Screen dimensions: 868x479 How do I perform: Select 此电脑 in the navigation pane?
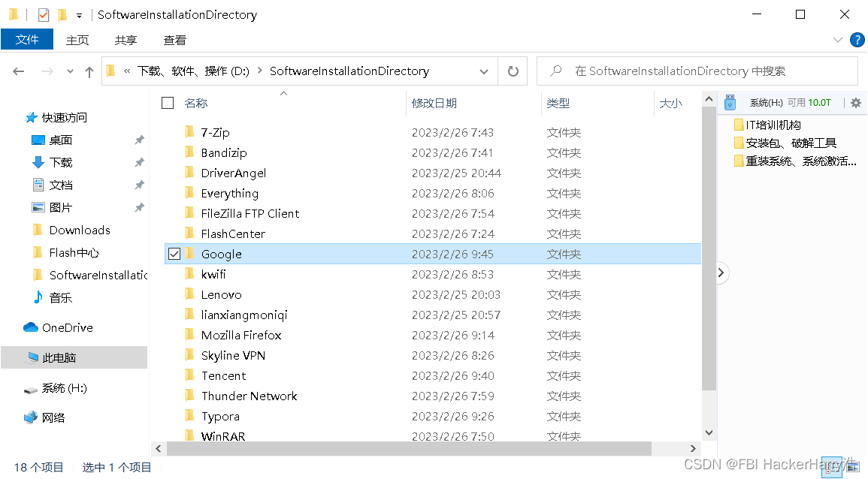coord(74,358)
